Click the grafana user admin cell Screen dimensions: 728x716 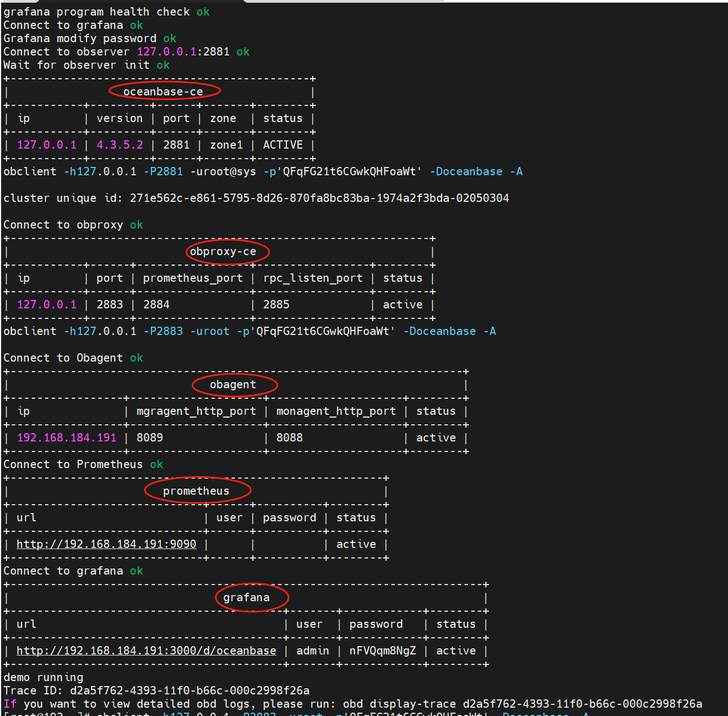(x=312, y=651)
